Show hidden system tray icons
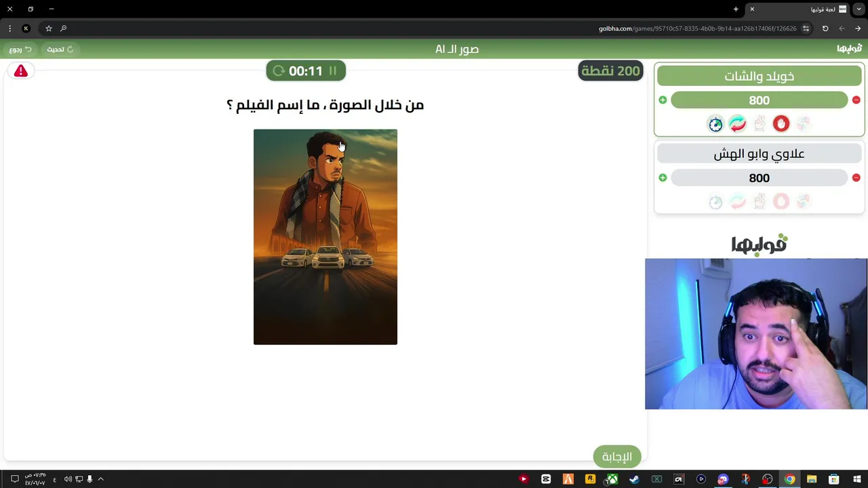Screen dimensions: 868x488 tap(100, 479)
